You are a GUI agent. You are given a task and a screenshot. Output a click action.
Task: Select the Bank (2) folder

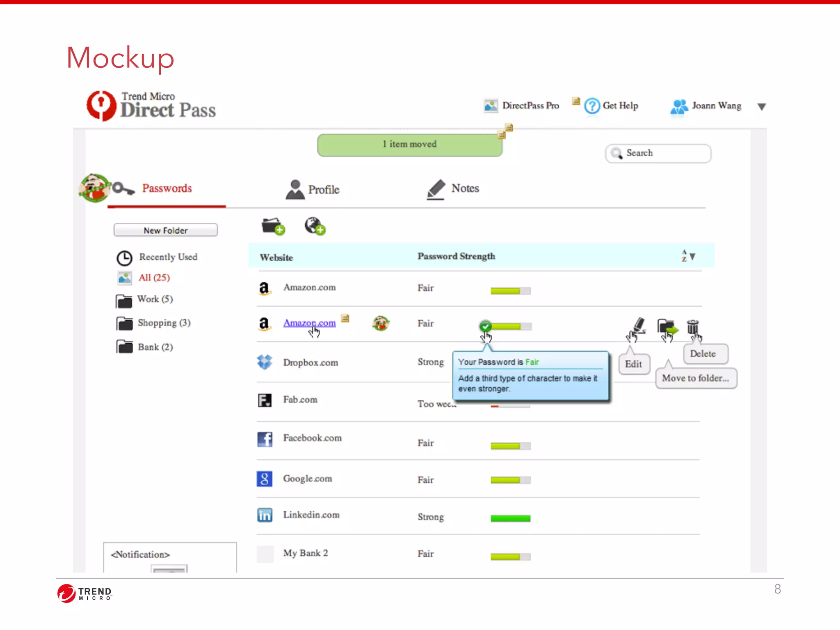pos(155,347)
